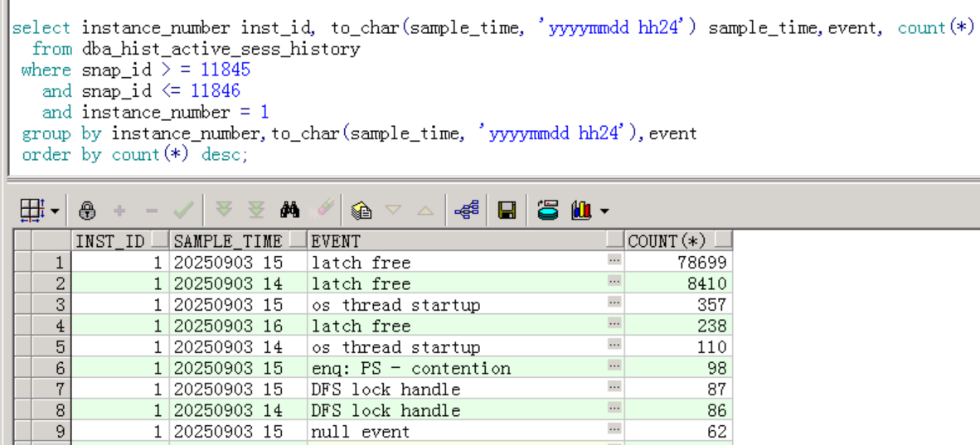Viewport: 980px width, 445px height.
Task: Open ellipsis in row 7 DFS lock handle
Action: pos(615,387)
